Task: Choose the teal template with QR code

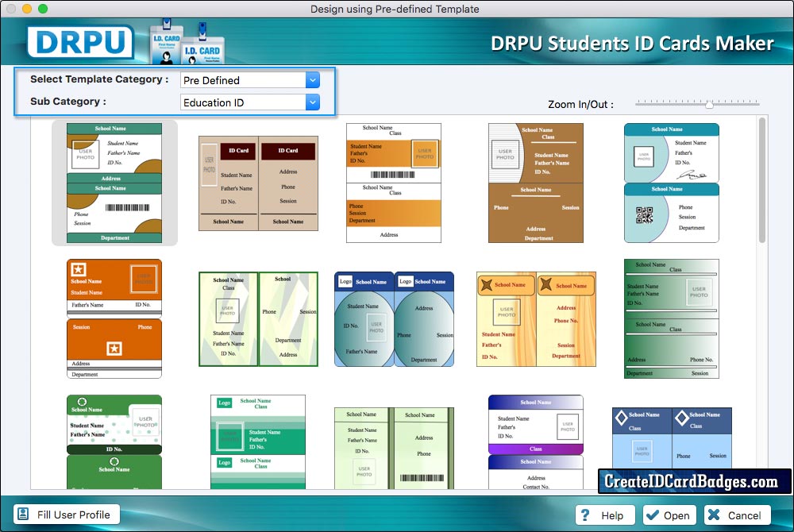Action: pos(672,183)
